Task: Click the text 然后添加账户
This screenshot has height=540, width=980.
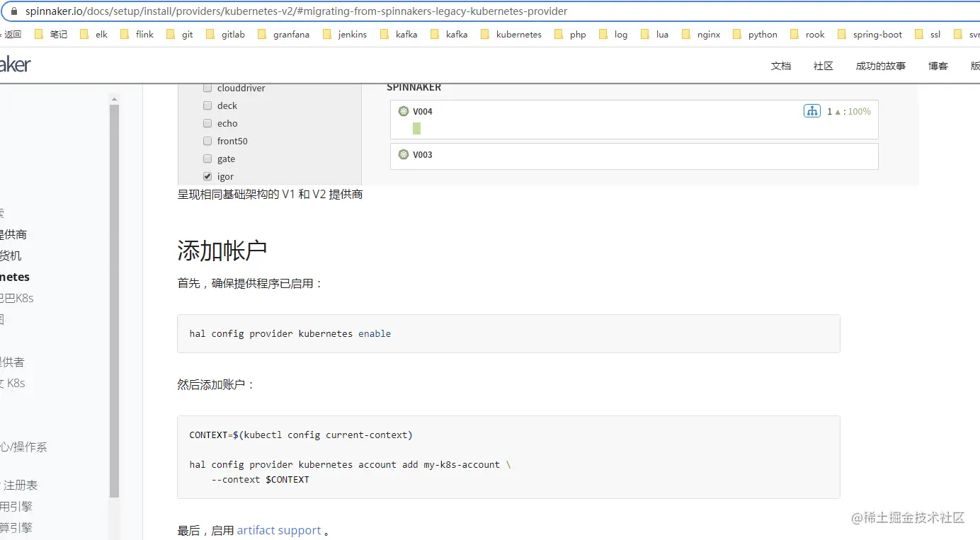Action: 216,384
